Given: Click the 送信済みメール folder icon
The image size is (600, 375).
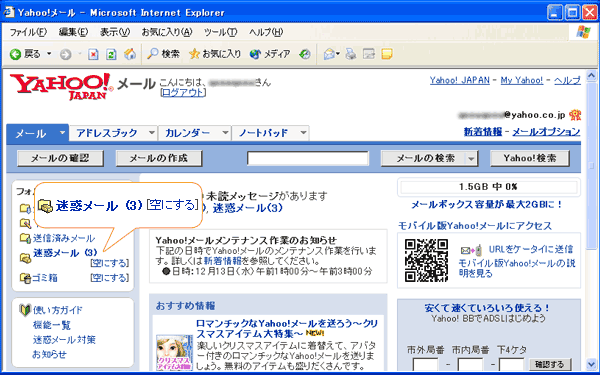Looking at the screenshot, I should (x=25, y=238).
